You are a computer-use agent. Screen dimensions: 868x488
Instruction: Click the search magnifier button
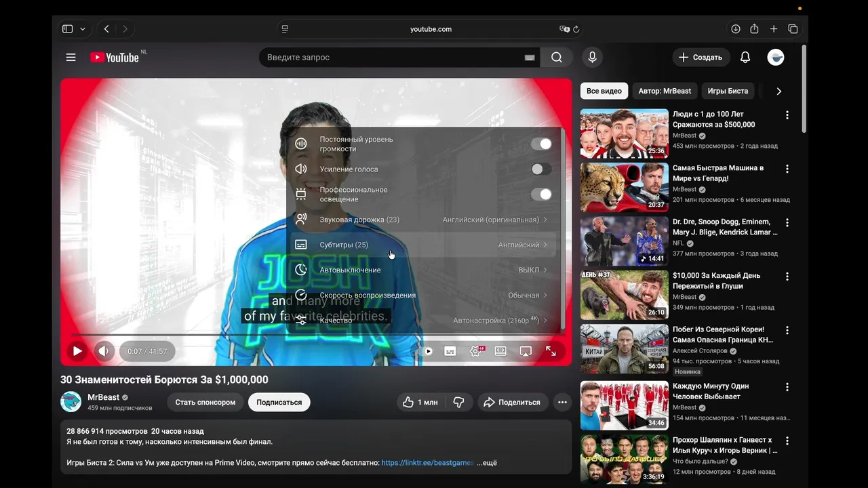(557, 58)
